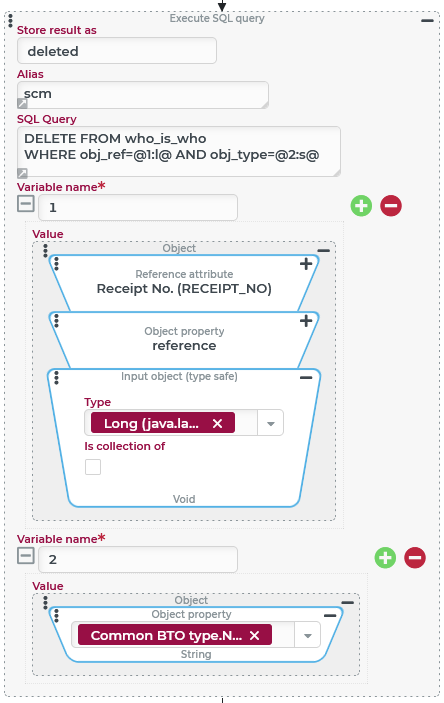Remove the Common BTO type.N... tag
444x703 pixels.
click(x=254, y=636)
